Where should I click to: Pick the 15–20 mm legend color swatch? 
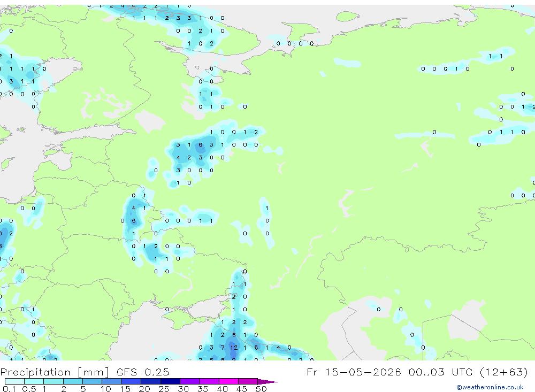click(x=132, y=381)
